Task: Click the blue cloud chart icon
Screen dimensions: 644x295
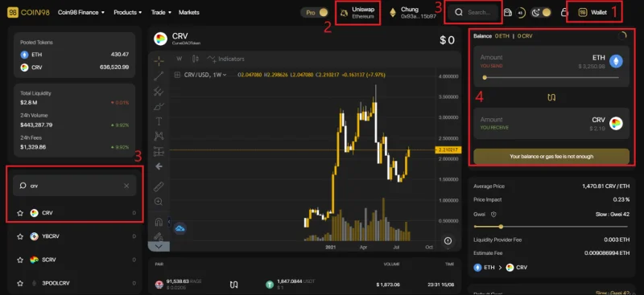Action: tap(180, 228)
